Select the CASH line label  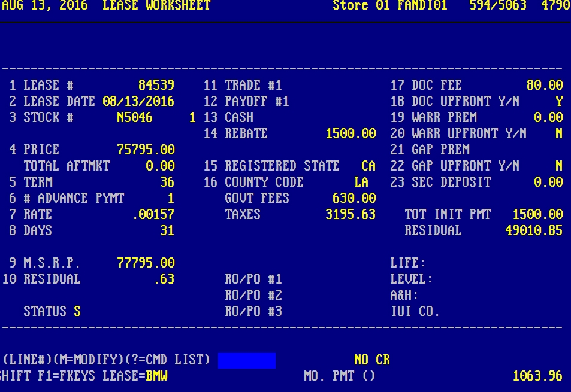click(239, 117)
